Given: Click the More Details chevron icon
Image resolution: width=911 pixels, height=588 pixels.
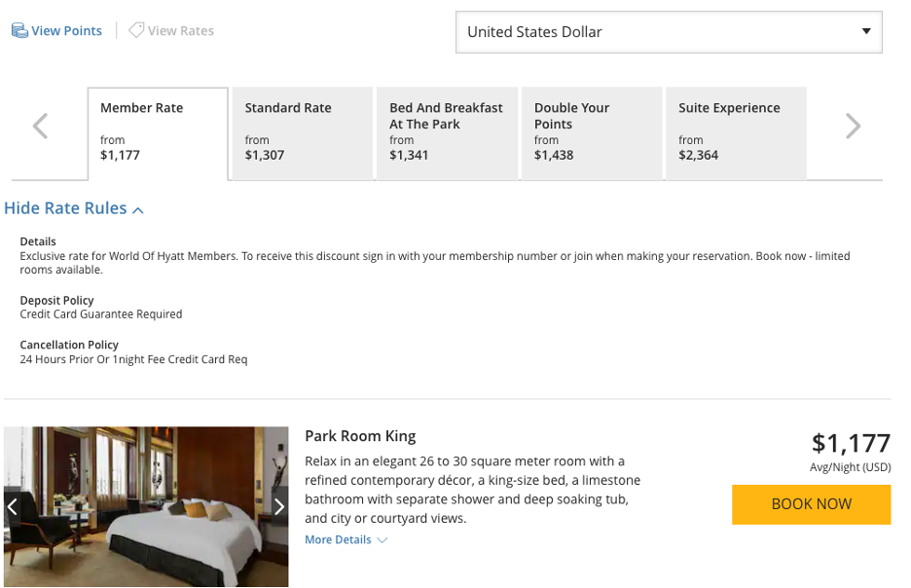Looking at the screenshot, I should click(x=382, y=540).
